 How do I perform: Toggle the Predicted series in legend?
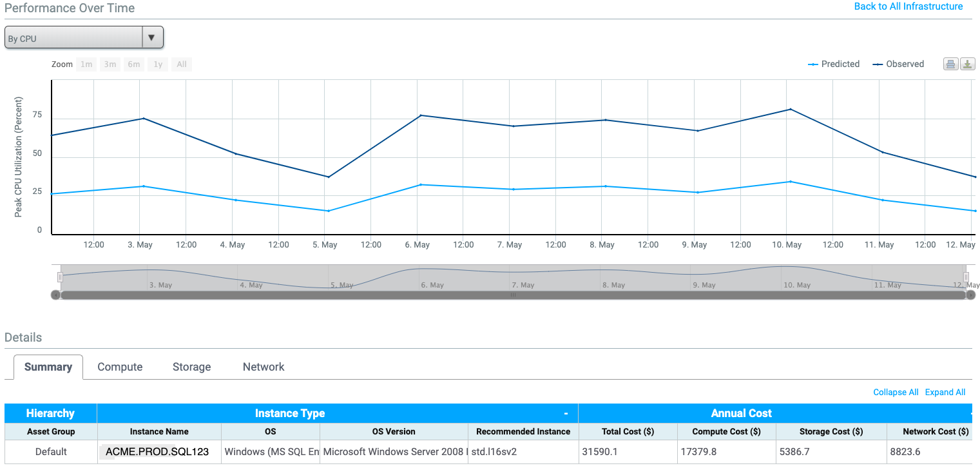pyautogui.click(x=834, y=64)
